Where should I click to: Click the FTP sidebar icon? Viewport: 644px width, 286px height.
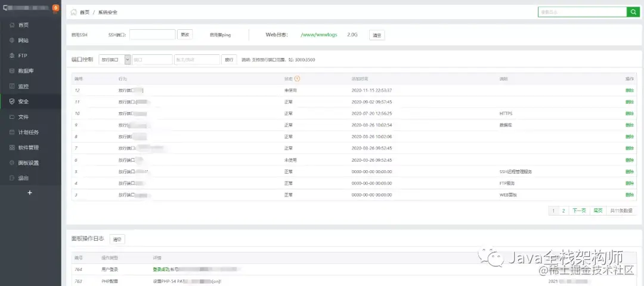[12, 56]
